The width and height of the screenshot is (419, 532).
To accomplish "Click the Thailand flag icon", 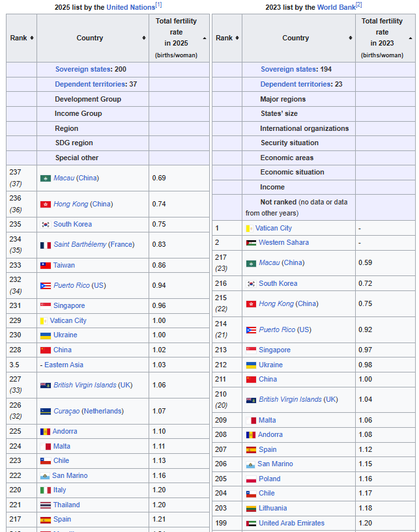I will click(x=46, y=505).
